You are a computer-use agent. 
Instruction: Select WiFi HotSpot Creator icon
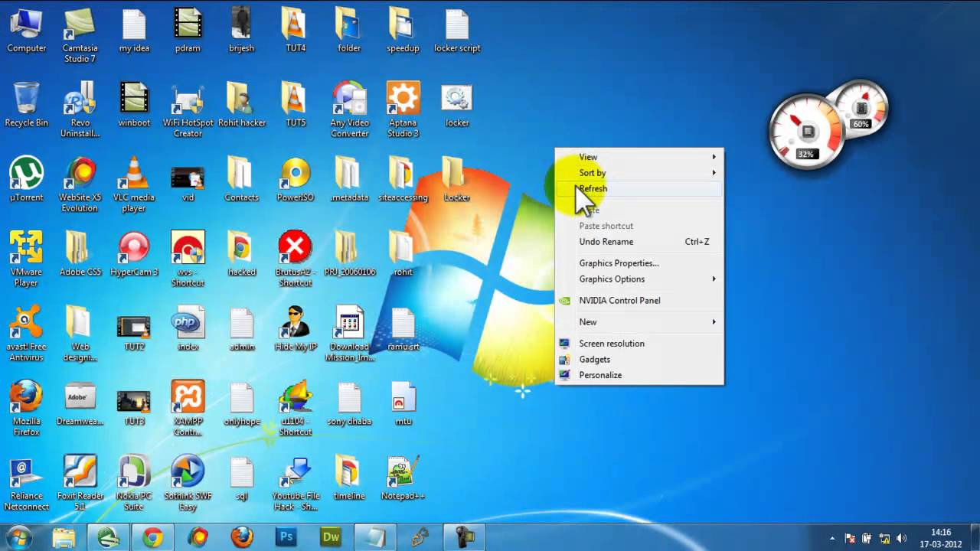click(188, 110)
